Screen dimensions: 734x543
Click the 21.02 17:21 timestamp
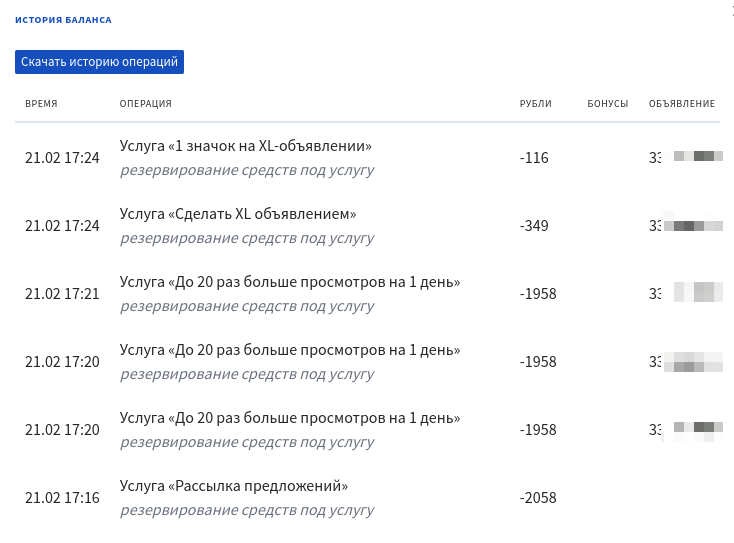pyautogui.click(x=62, y=294)
